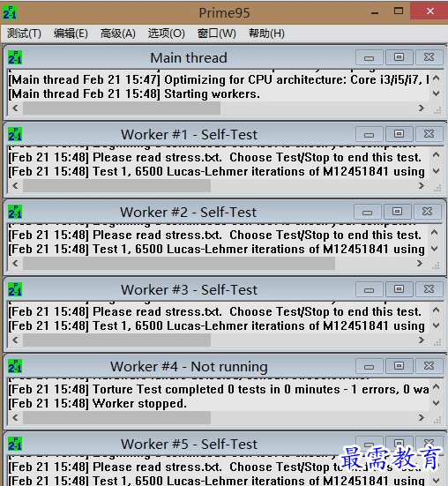Image resolution: width=448 pixels, height=486 pixels.
Task: Maximize the Main thread child window
Action: click(399, 57)
